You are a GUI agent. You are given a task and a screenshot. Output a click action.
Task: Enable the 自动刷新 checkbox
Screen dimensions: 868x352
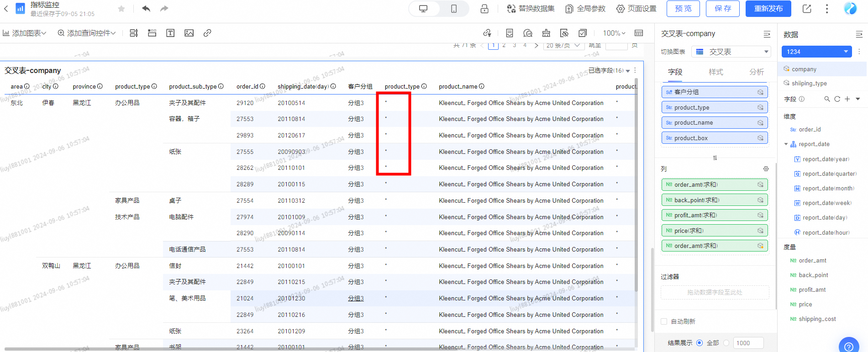[664, 321]
